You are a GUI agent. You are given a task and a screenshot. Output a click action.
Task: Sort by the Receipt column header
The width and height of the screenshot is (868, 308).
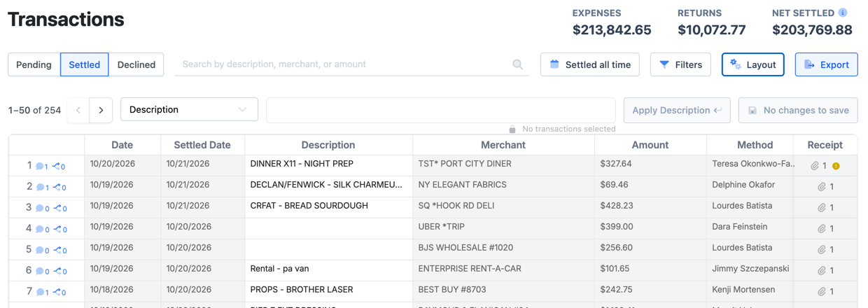click(825, 145)
